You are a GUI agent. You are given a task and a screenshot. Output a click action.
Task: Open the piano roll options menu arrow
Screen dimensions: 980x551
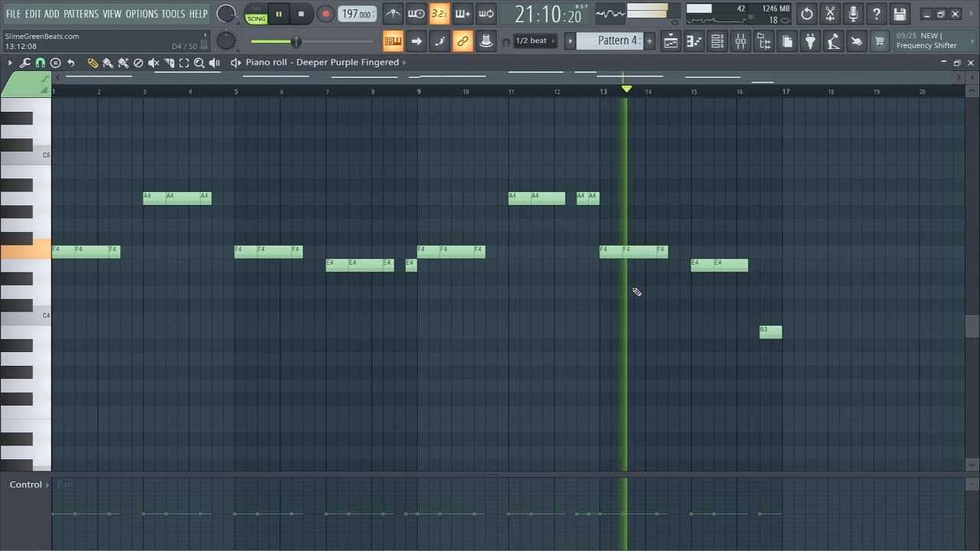pyautogui.click(x=9, y=63)
